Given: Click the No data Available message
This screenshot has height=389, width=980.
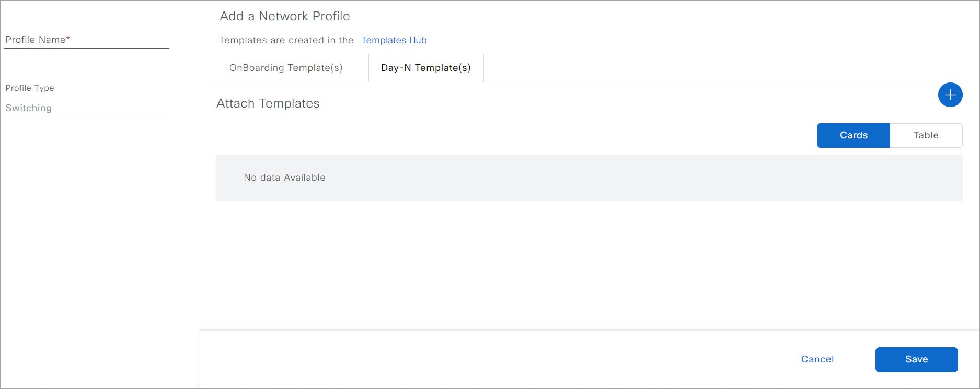Looking at the screenshot, I should (x=284, y=178).
